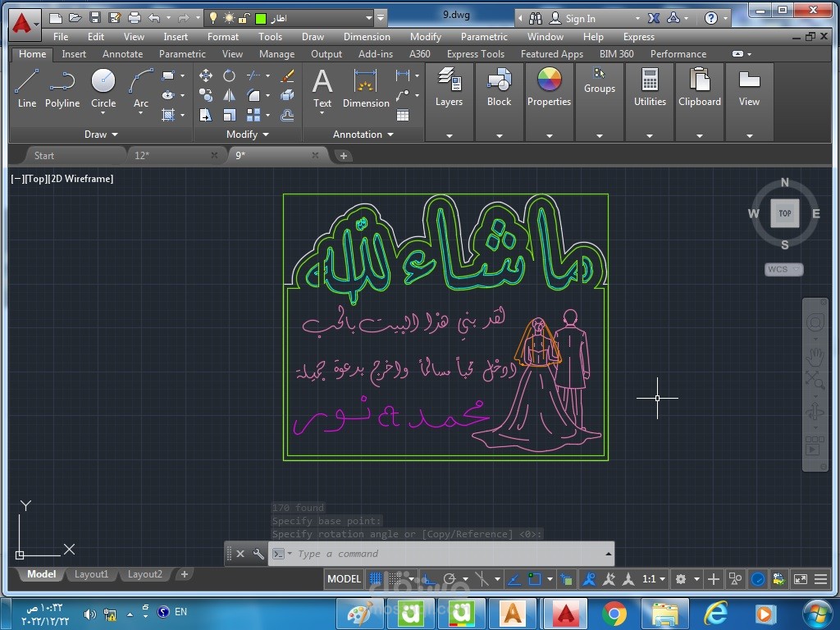Toggle object snap tracking
Screen dimensions: 840x630
pyautogui.click(x=514, y=578)
